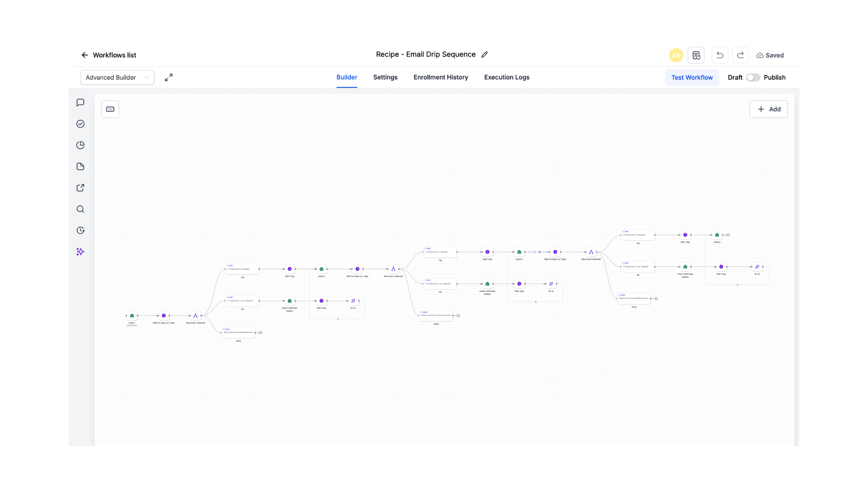868x488 pixels.
Task: Click the keyboard shortcuts icon
Action: click(110, 109)
